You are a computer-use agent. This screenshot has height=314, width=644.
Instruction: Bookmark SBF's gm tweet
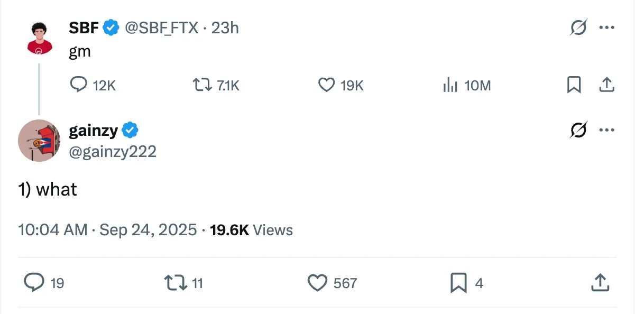[574, 85]
